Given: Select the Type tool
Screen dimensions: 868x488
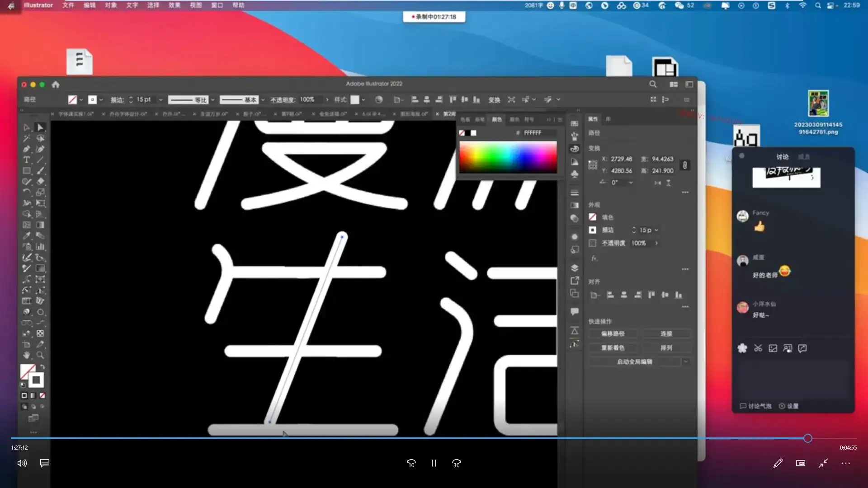Looking at the screenshot, I should tap(27, 160).
